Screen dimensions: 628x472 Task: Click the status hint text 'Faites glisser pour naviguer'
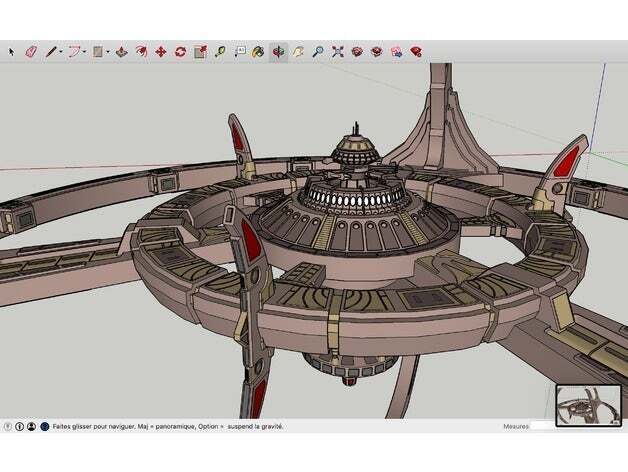[93, 427]
